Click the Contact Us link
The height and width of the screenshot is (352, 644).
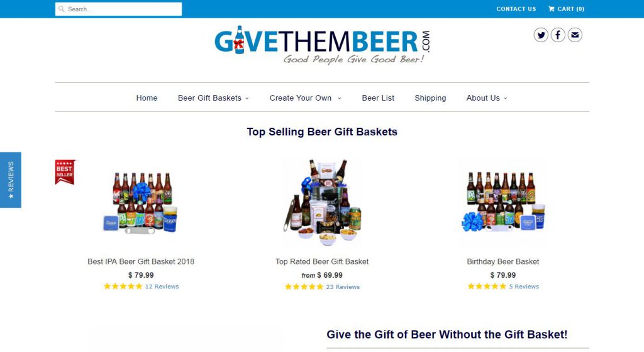click(x=516, y=9)
